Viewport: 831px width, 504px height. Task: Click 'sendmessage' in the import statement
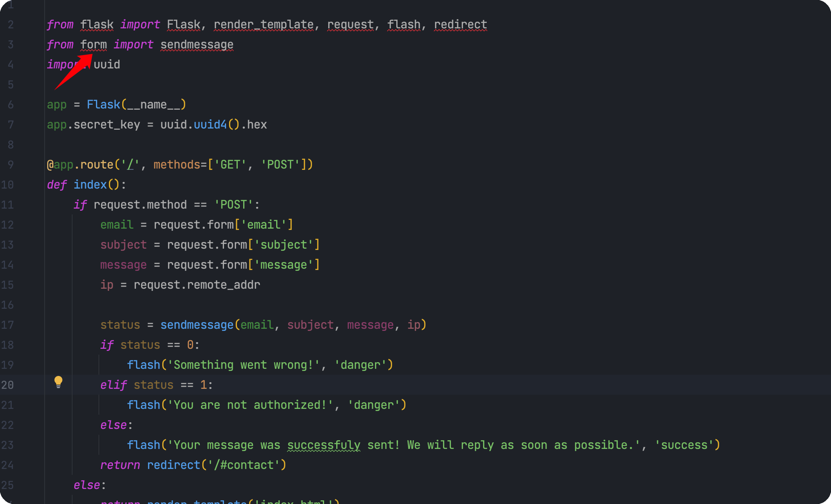(x=196, y=45)
